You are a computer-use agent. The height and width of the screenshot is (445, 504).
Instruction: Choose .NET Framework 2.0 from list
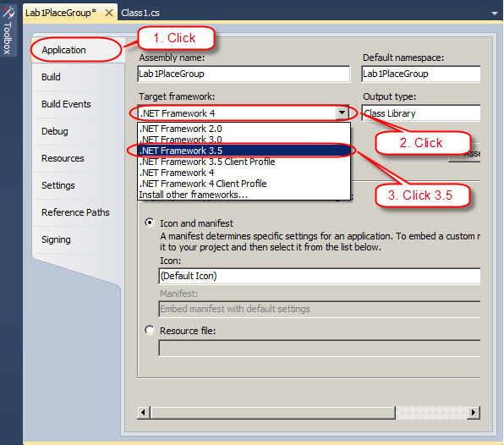[x=244, y=129]
